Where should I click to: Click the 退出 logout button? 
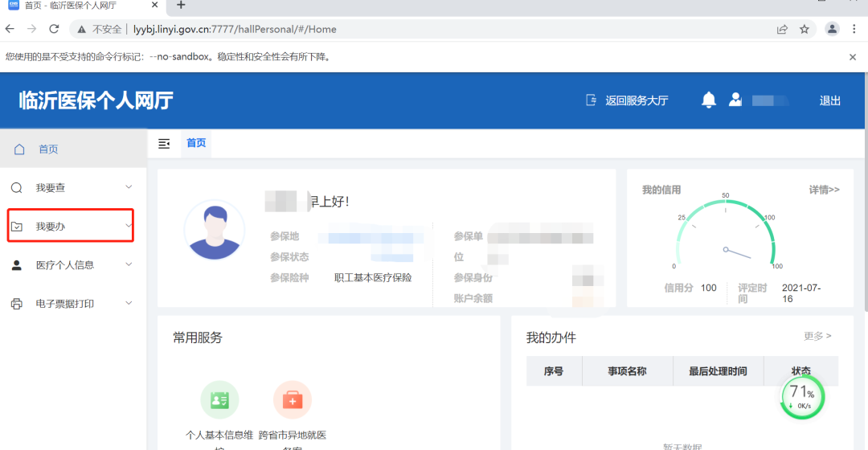(829, 100)
